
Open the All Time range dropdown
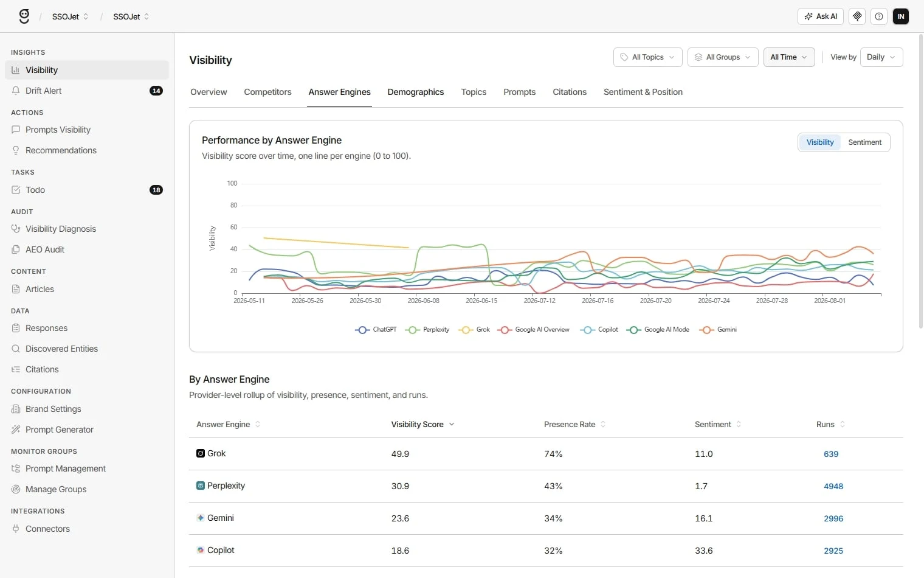789,57
